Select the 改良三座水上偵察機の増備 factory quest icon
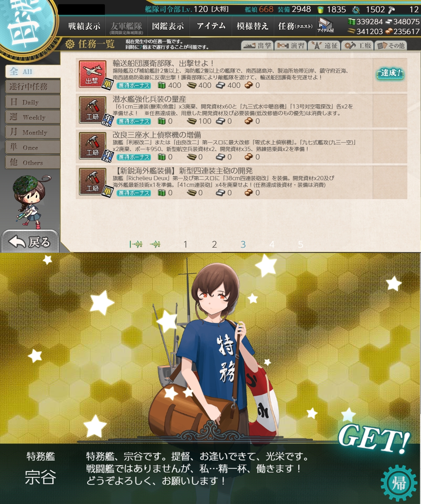421x504 pixels. coord(93,146)
